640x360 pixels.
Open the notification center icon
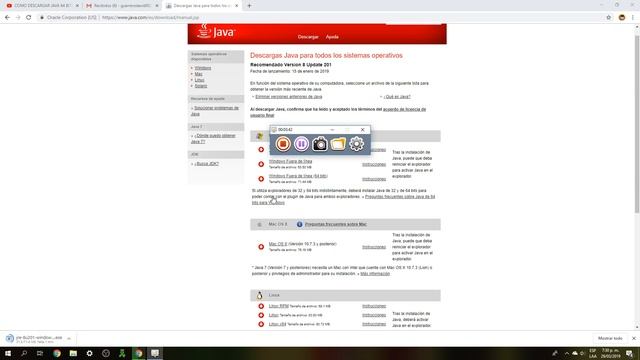click(629, 353)
